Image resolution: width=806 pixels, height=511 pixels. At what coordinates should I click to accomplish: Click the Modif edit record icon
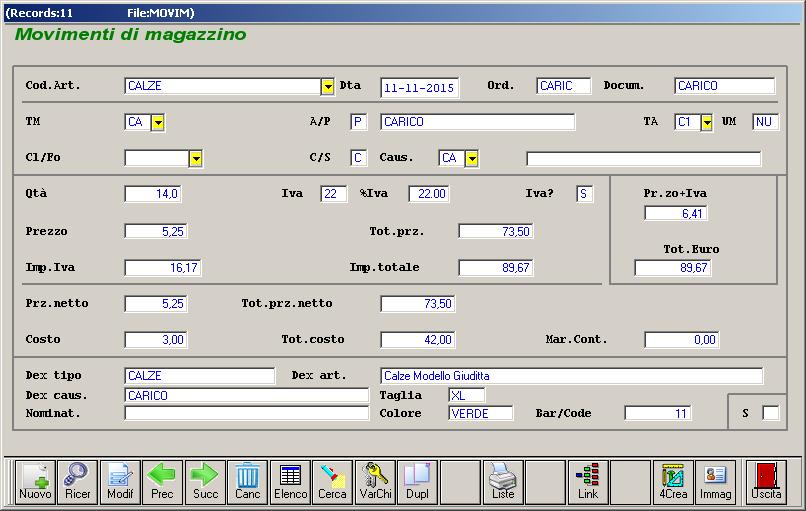(120, 482)
